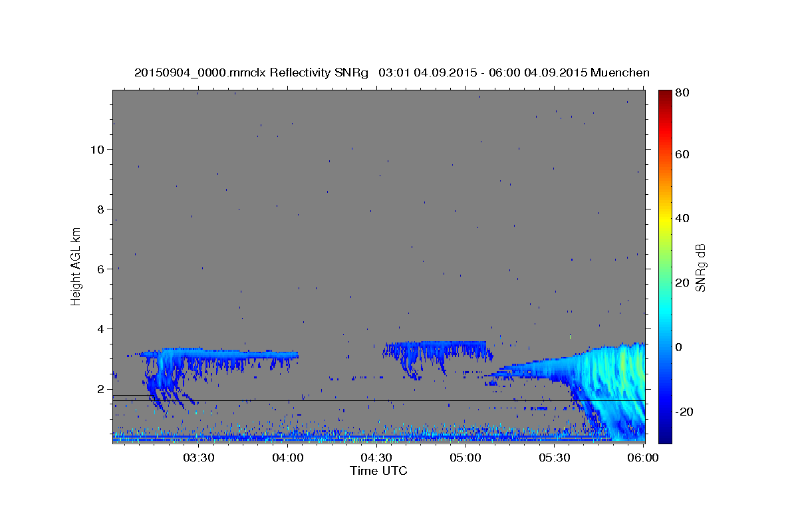Select the x-axis label 'Time UTC'
The image size is (798, 532).
click(x=378, y=471)
